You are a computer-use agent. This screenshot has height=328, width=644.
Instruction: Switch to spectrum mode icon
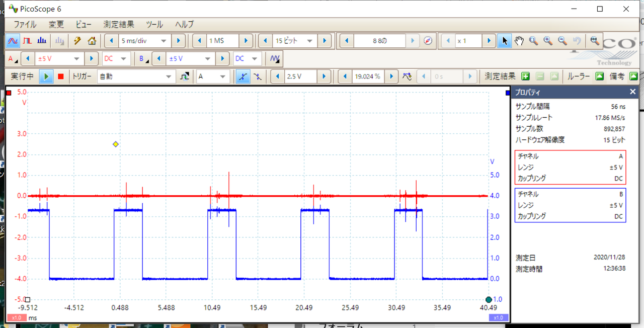(42, 41)
